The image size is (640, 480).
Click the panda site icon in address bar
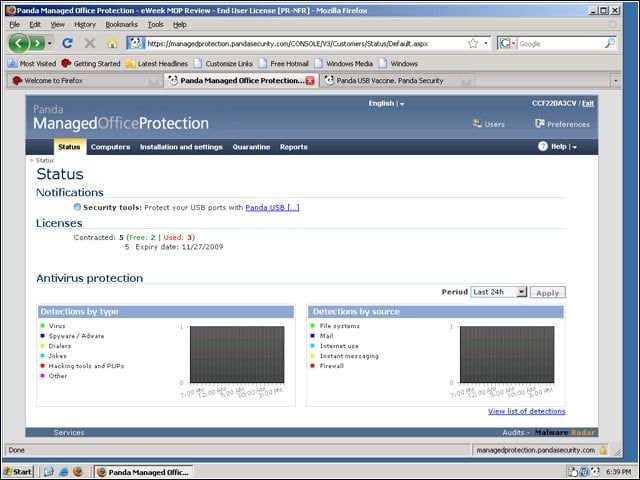point(136,43)
